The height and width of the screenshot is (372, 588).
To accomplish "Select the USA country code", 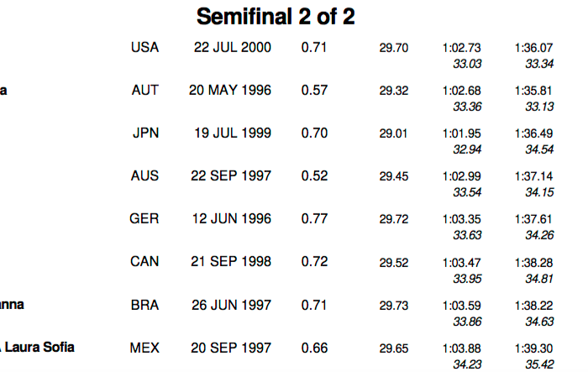I will (144, 47).
